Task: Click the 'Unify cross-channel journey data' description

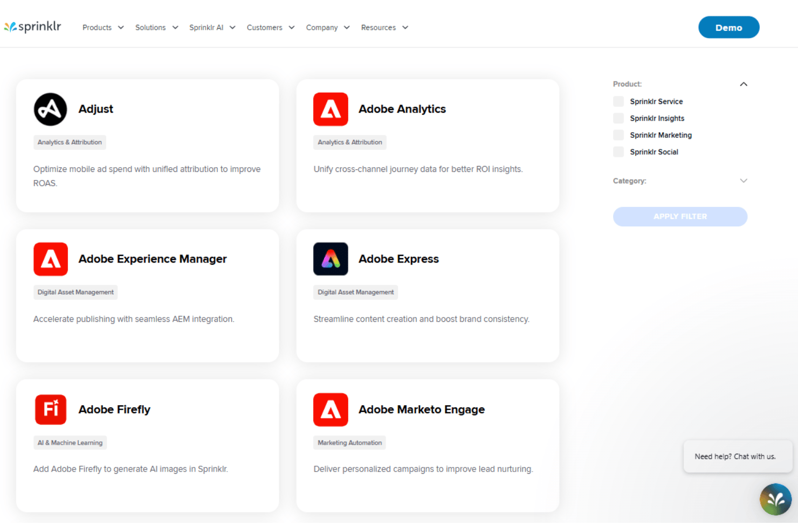Action: tap(418, 169)
